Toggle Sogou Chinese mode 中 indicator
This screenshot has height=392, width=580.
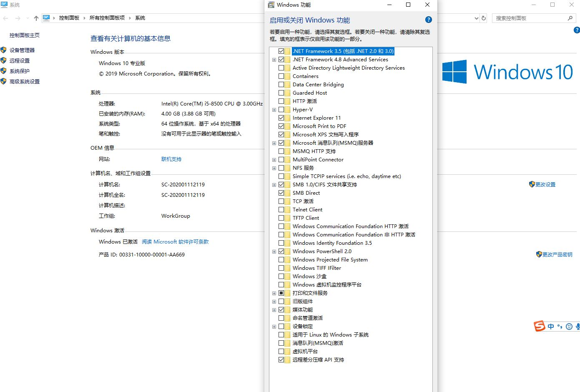pos(551,327)
